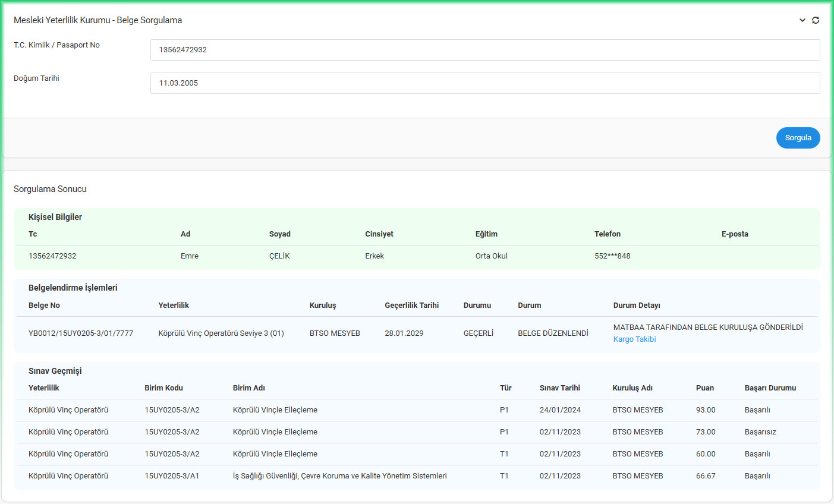Click the refresh icon in panel header
This screenshot has height=504, width=834.
click(816, 20)
